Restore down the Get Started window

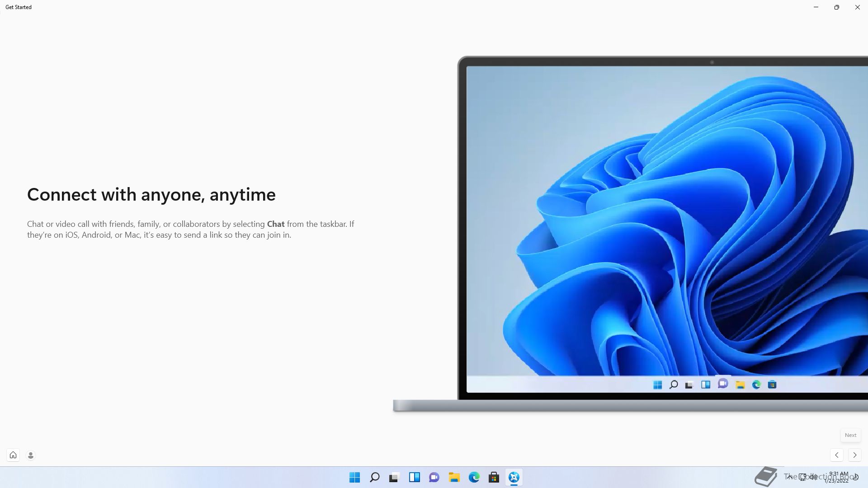(837, 7)
